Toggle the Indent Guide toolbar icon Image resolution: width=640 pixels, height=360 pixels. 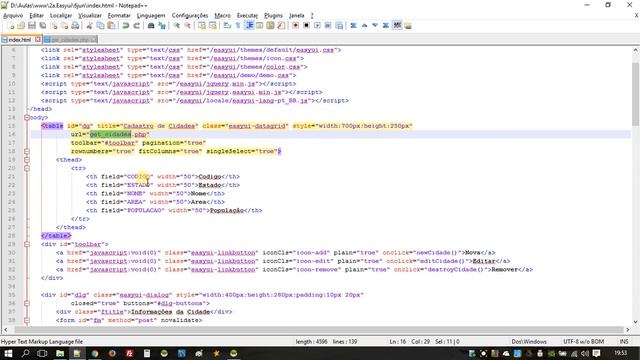[249, 26]
